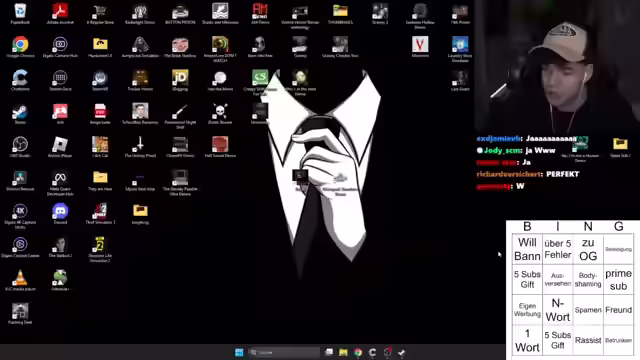
Task: Click Jody_scm's 'ja Www' chat message
Action: tap(540, 151)
